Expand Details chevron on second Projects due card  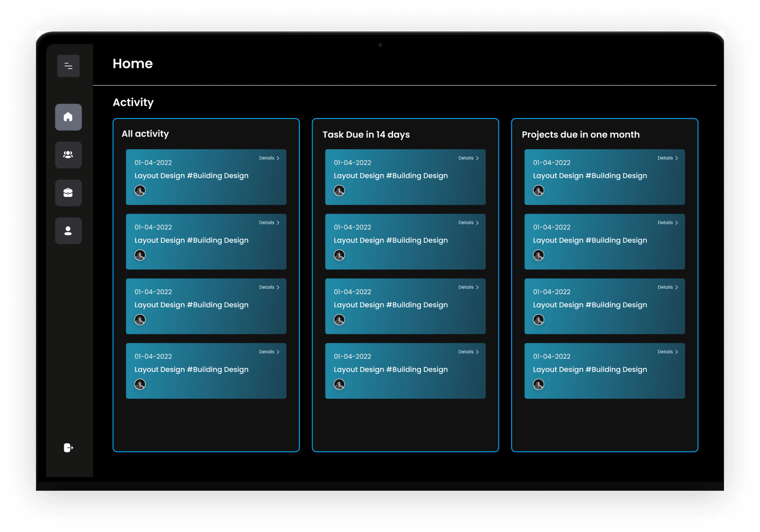[x=676, y=223]
